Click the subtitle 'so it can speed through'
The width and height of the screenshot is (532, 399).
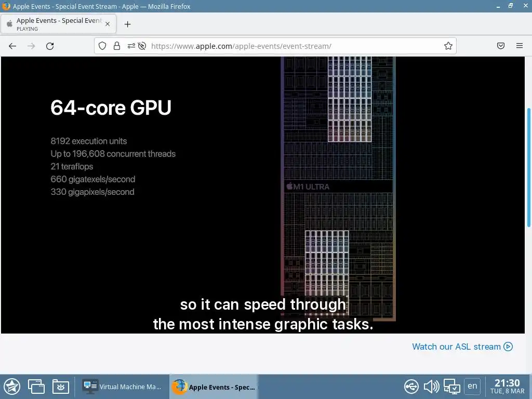[263, 304]
